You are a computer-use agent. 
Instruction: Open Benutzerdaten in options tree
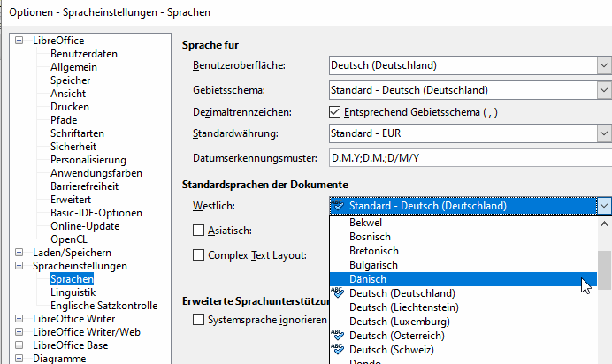click(x=84, y=54)
